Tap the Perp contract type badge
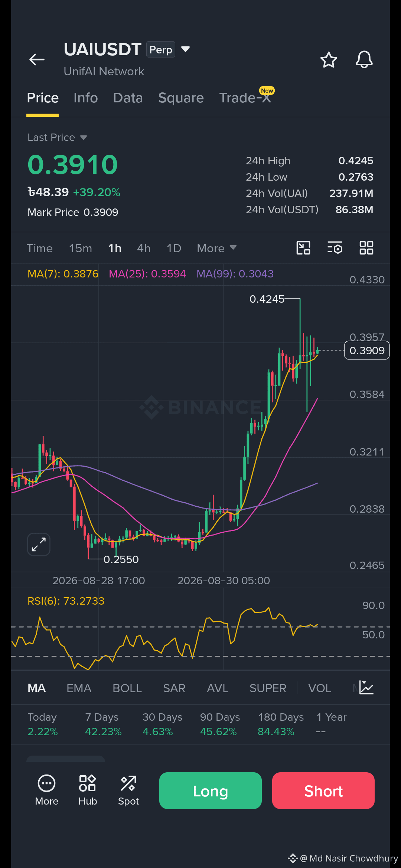 [161, 50]
